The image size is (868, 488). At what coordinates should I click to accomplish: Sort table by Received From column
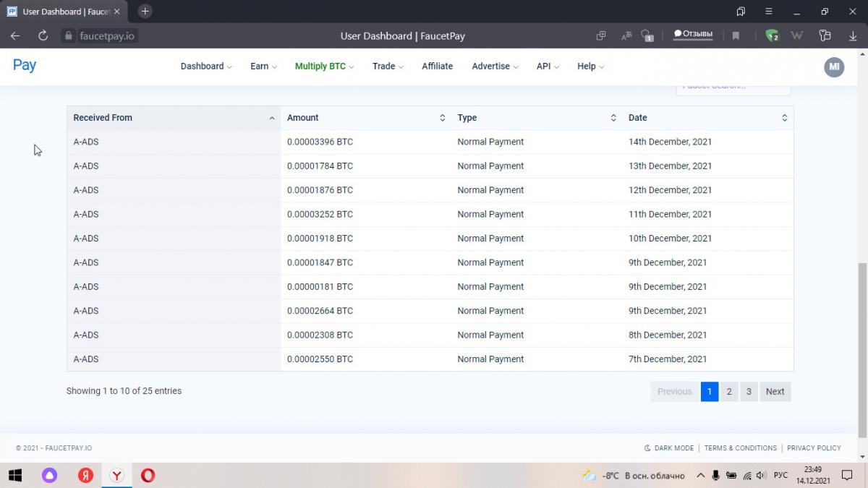(x=174, y=118)
